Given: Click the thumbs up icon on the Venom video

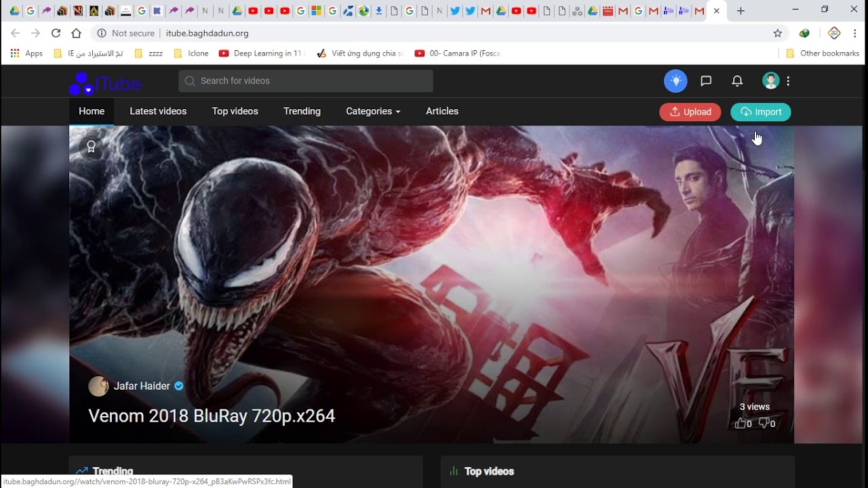Looking at the screenshot, I should click(x=741, y=424).
